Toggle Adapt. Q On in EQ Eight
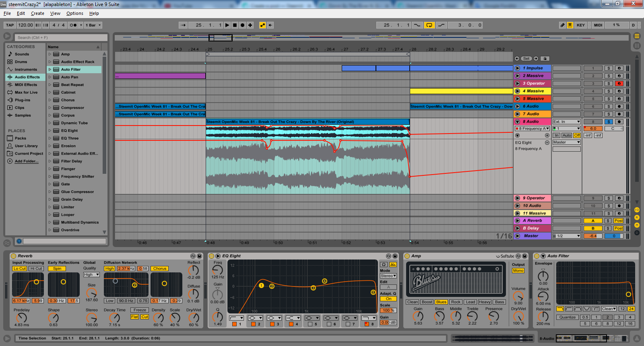 388,299
